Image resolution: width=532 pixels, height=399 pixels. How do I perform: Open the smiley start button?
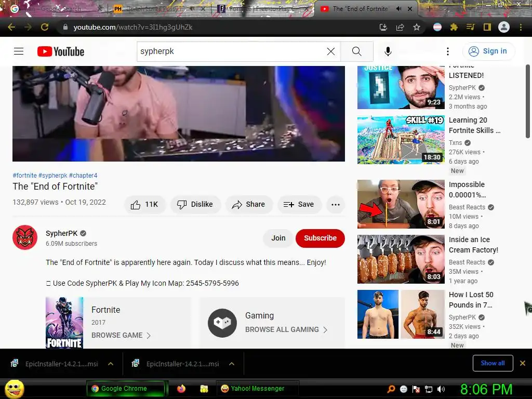click(x=14, y=389)
